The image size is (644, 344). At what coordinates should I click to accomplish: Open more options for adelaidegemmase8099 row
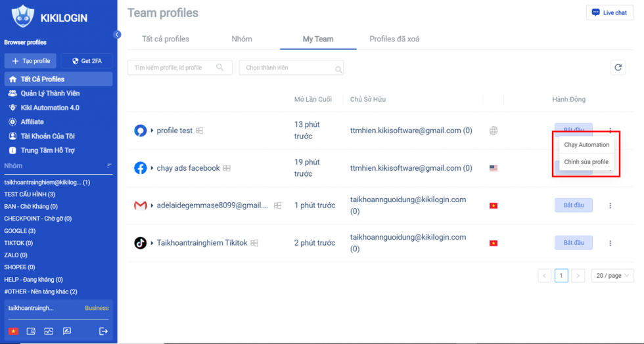(610, 205)
